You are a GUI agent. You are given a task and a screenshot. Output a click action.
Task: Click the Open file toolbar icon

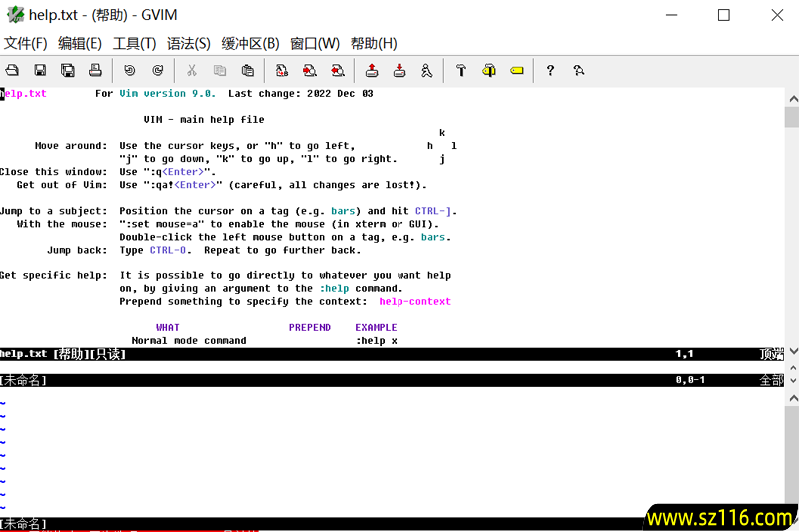click(x=12, y=70)
